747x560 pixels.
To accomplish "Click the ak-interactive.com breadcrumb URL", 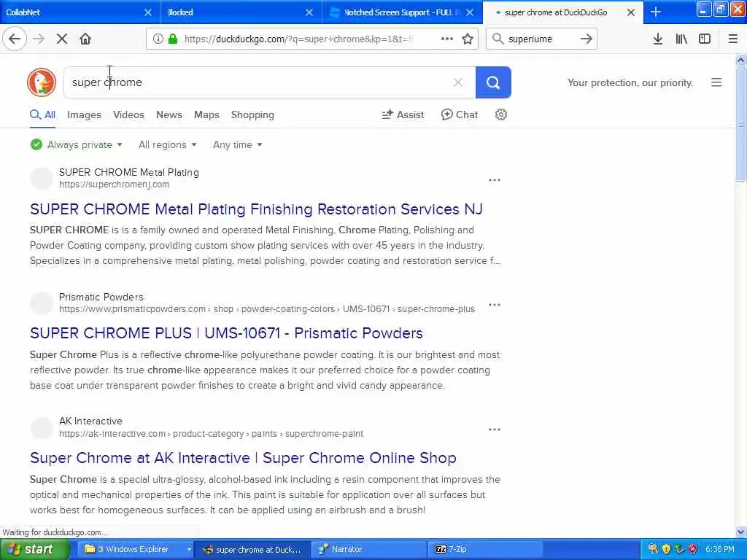I will [x=211, y=434].
